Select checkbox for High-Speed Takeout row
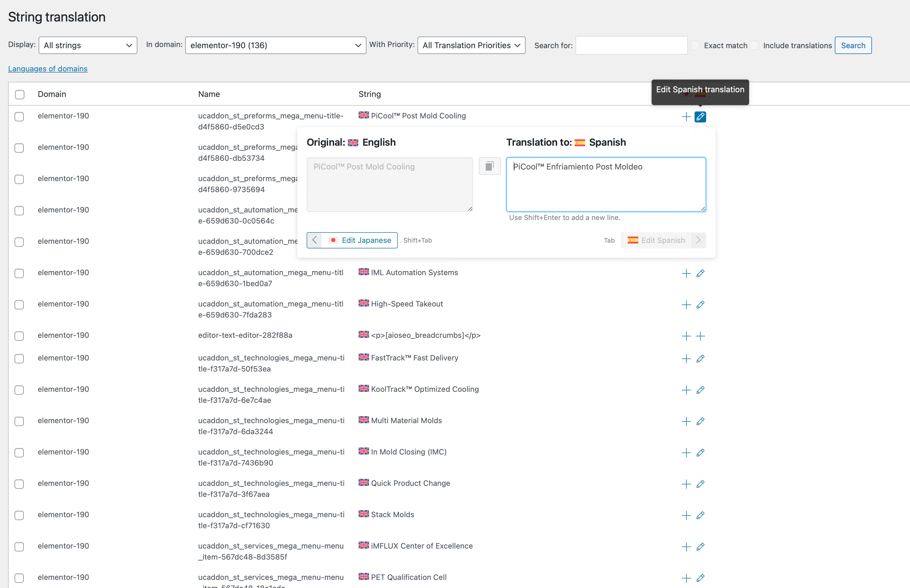Image resolution: width=910 pixels, height=588 pixels. [x=19, y=304]
